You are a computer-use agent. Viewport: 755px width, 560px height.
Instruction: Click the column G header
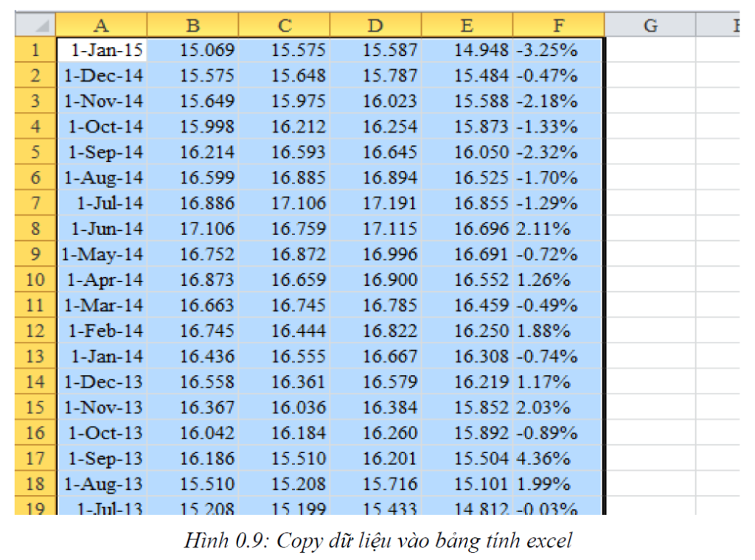click(x=650, y=27)
